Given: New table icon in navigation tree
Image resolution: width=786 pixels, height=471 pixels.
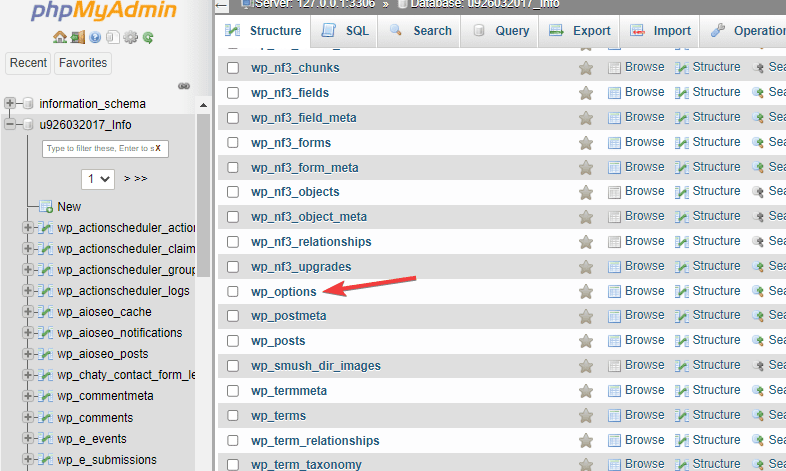Looking at the screenshot, I should click(x=46, y=206).
